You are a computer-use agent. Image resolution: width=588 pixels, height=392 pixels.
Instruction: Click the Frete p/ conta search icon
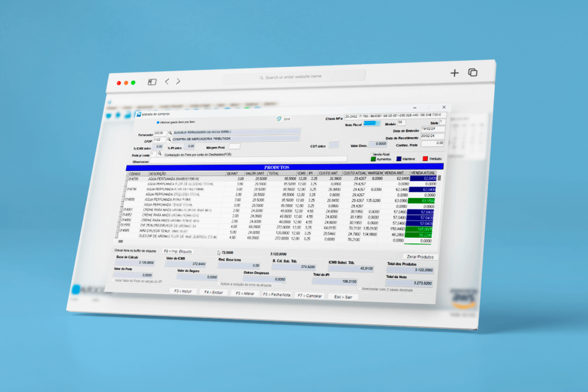click(x=160, y=154)
